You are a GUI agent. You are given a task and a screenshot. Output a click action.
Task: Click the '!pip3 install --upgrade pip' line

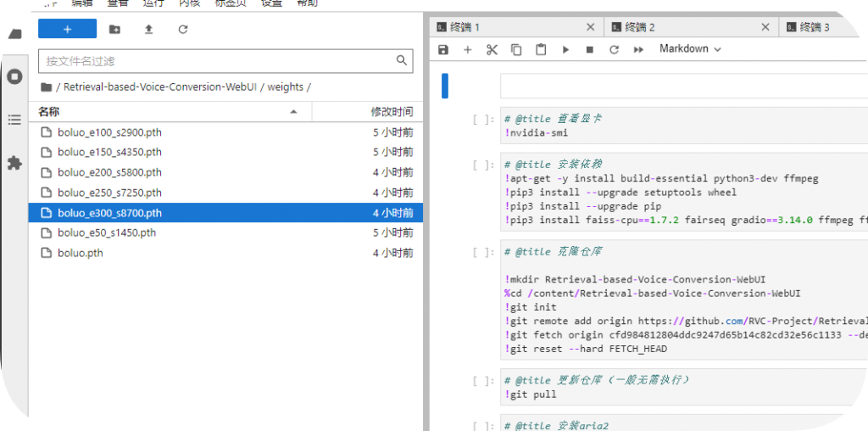pyautogui.click(x=583, y=206)
